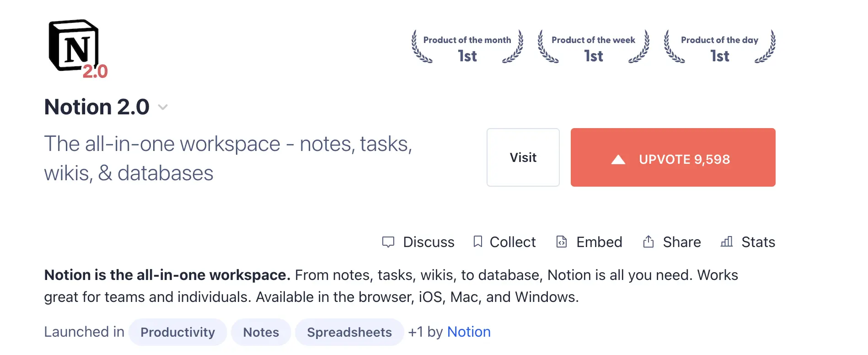
Task: Select the Notes topic tag
Action: point(261,332)
